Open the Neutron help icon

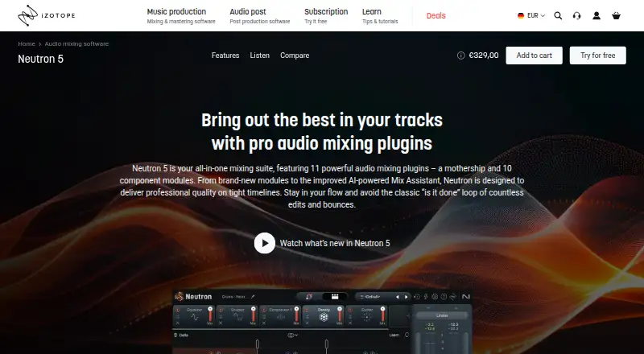(x=444, y=297)
